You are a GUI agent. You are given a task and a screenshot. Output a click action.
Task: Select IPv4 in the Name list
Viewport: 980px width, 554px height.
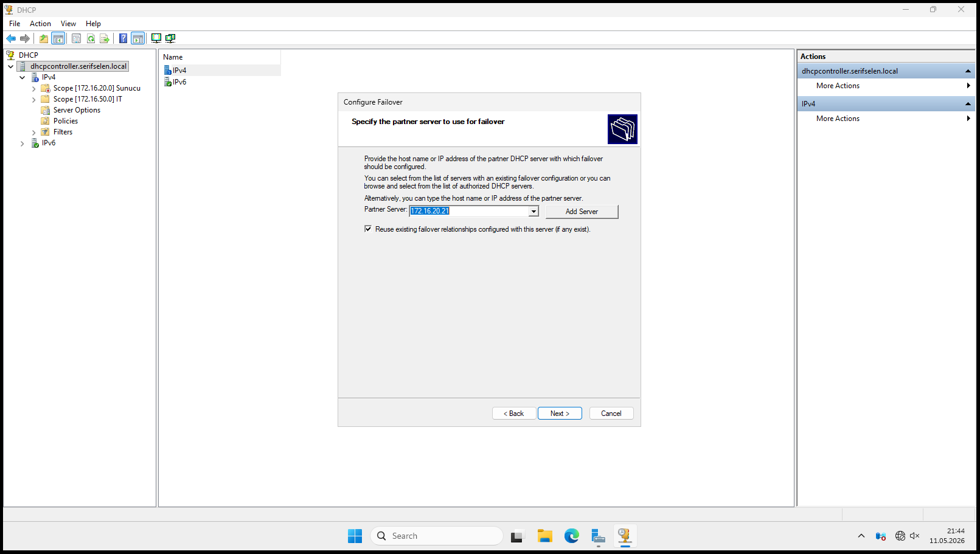click(x=179, y=71)
